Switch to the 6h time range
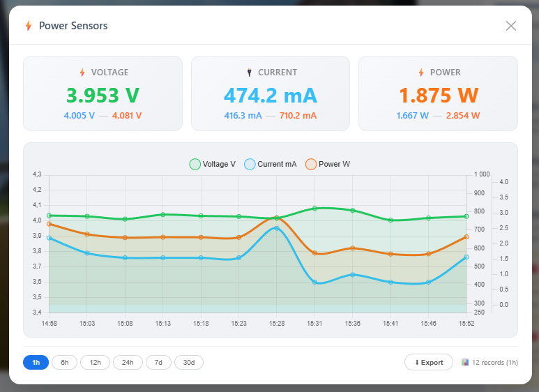Screen dimensions: 539x392 [64, 363]
